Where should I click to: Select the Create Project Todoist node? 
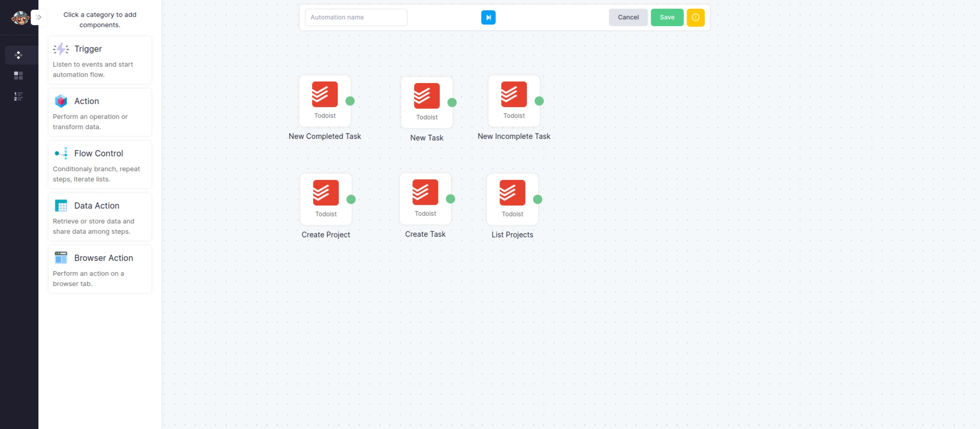[326, 199]
